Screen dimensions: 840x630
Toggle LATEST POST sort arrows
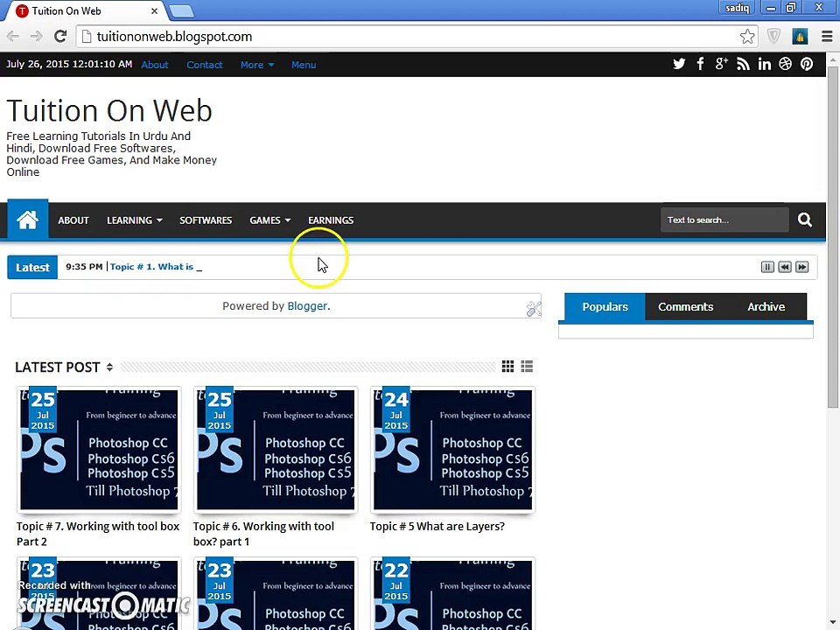(x=109, y=367)
